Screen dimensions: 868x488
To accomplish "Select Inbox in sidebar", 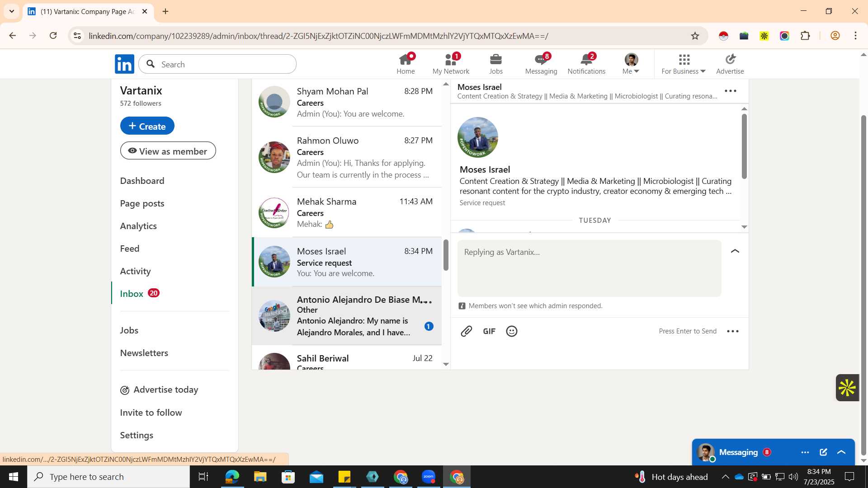I will click(x=132, y=294).
